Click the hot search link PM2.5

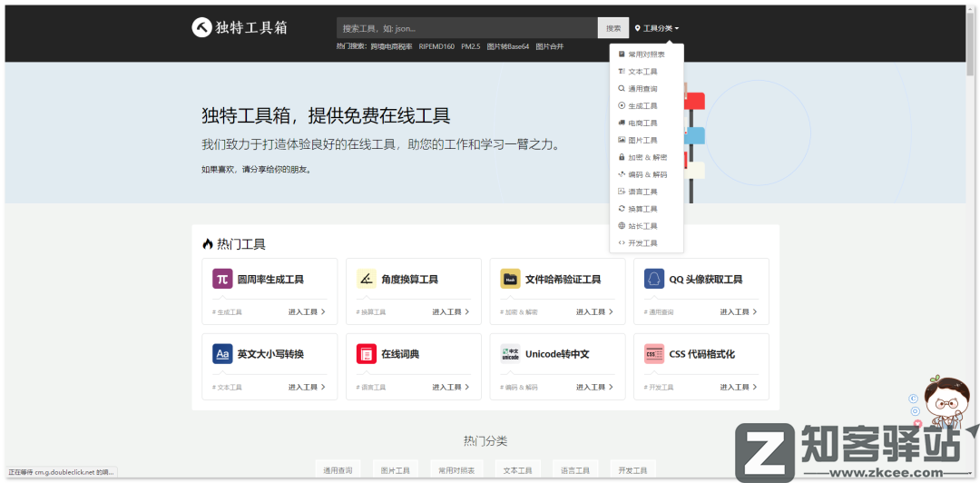[471, 46]
